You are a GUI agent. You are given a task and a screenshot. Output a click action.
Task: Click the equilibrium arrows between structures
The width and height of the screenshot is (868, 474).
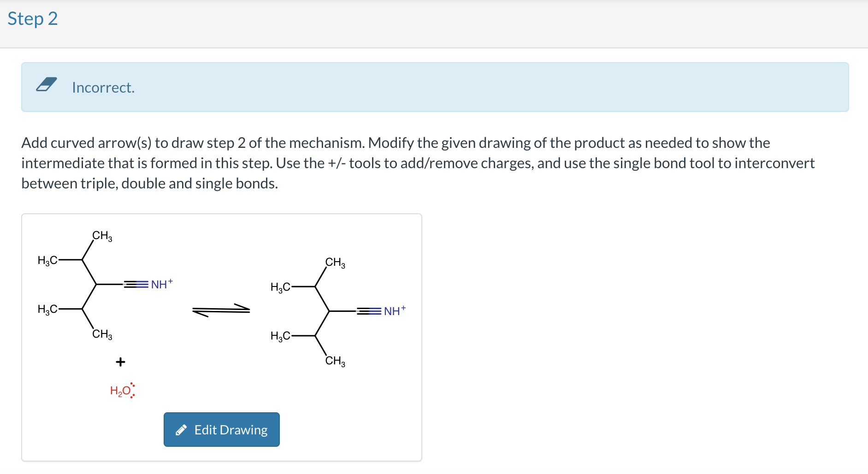tap(220, 310)
